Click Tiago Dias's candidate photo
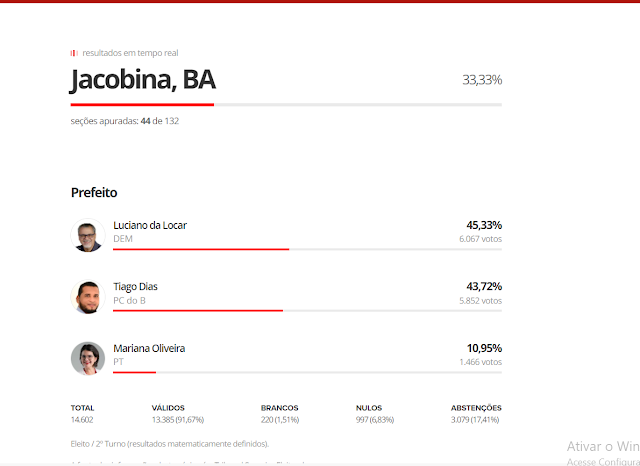Viewport: 640px width, 466px height. point(88,296)
